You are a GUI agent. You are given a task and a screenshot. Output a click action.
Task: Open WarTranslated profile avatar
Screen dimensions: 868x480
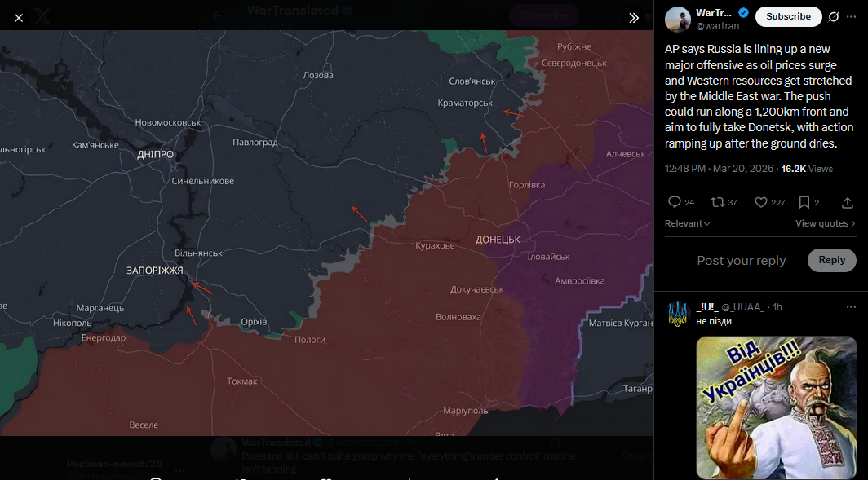point(678,20)
